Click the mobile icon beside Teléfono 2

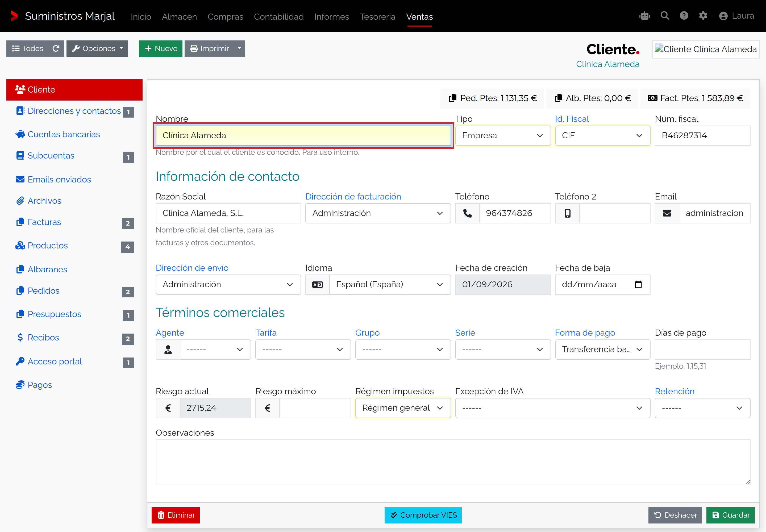[567, 213]
